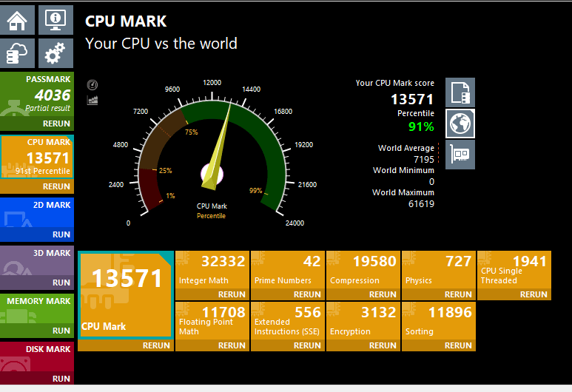Click the green 91% percentile value
572x392 pixels.
point(421,126)
